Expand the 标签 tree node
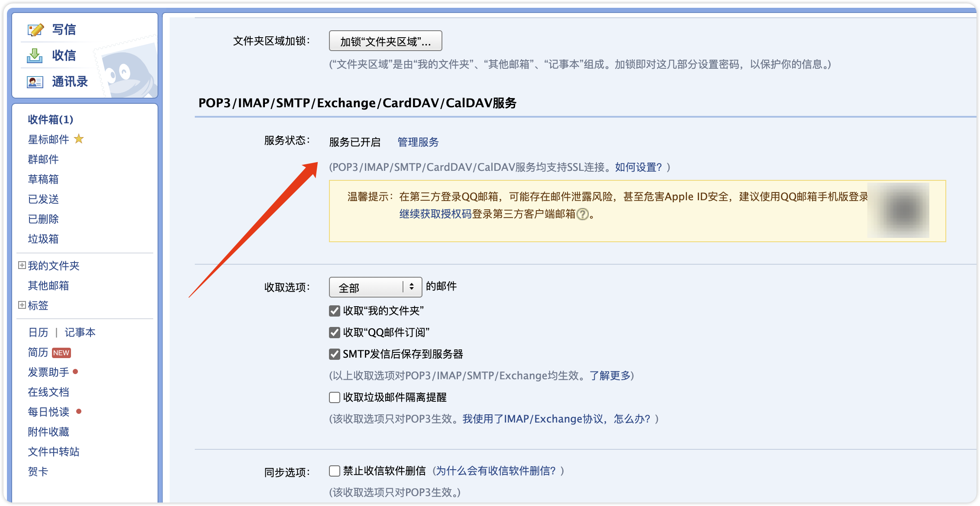 tap(22, 305)
